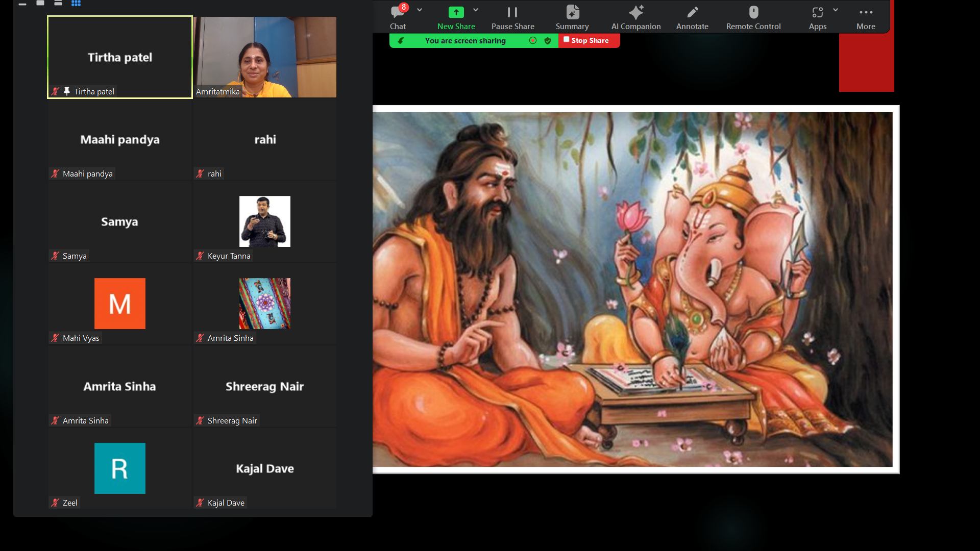Open the Chat panel
980x551 pixels.
(x=398, y=17)
